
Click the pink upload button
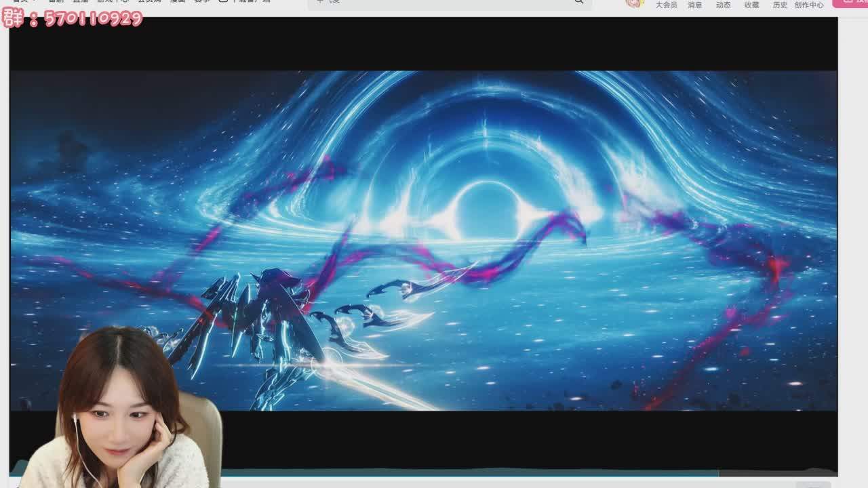click(852, 3)
